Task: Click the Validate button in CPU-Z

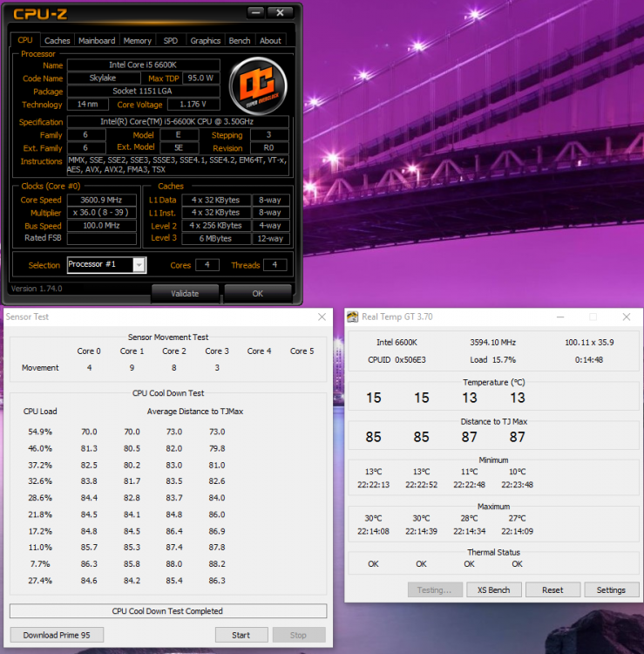Action: click(x=185, y=293)
